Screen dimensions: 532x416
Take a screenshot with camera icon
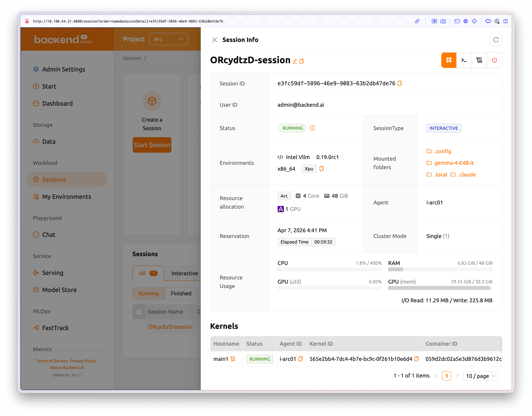(x=443, y=21)
